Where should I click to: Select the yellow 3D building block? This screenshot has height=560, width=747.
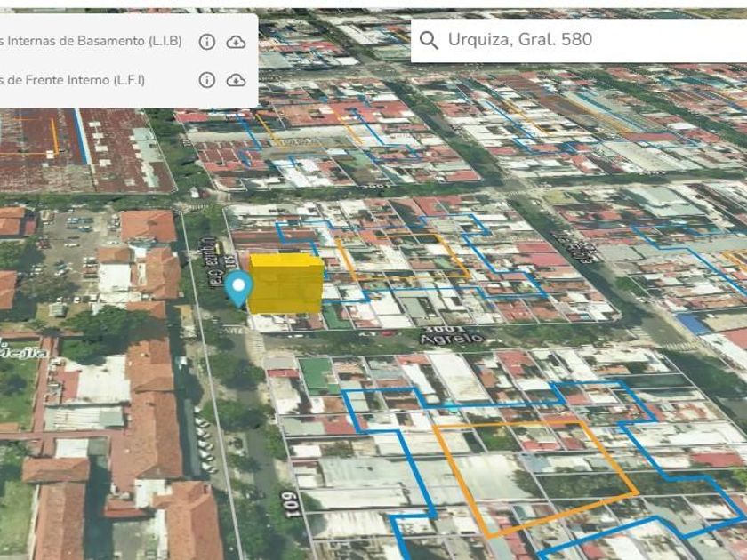click(x=285, y=284)
